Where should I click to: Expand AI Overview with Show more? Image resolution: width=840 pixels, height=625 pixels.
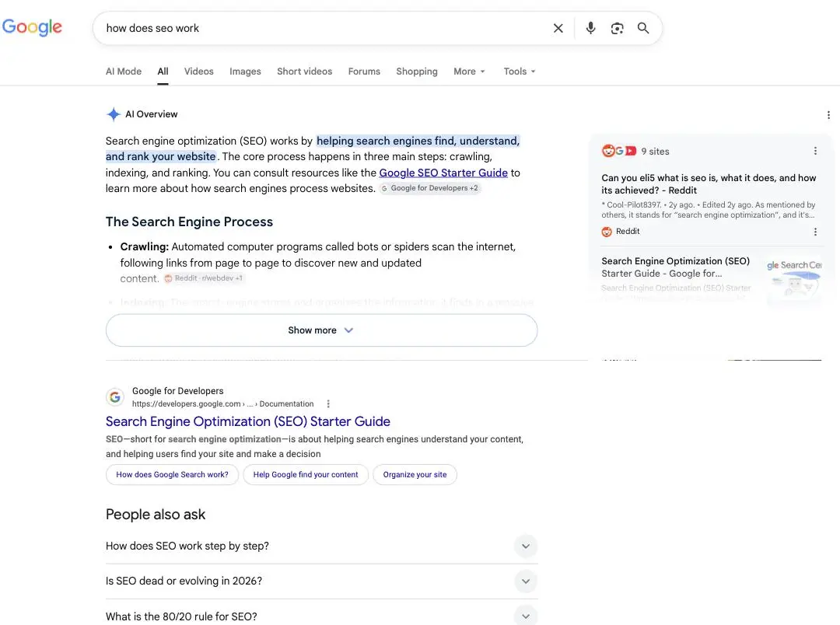pyautogui.click(x=321, y=330)
